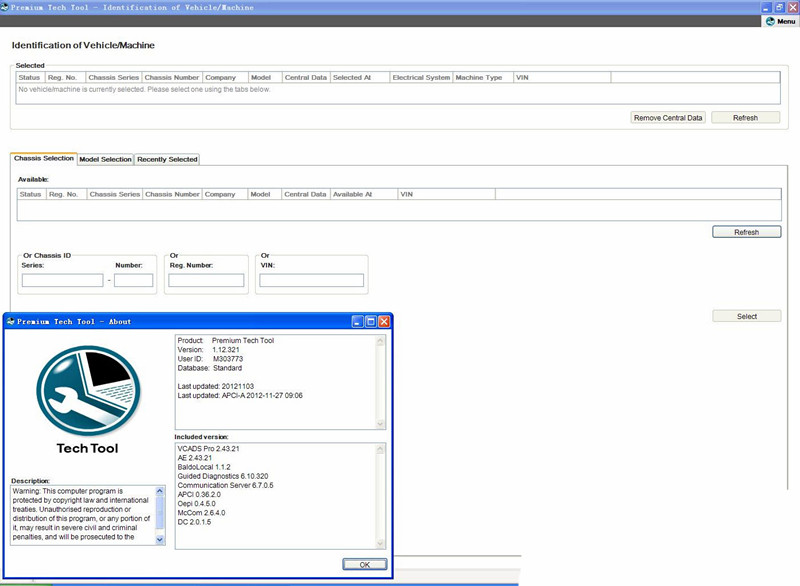Click the 'No vehicle/machine is currently selected' message
The width and height of the screenshot is (800, 586).
(x=144, y=89)
